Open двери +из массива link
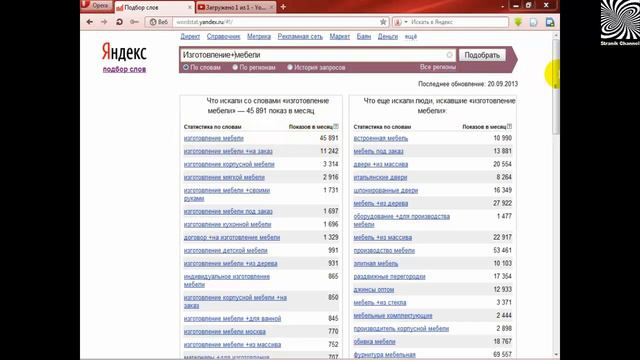The height and width of the screenshot is (360, 640). click(x=381, y=164)
